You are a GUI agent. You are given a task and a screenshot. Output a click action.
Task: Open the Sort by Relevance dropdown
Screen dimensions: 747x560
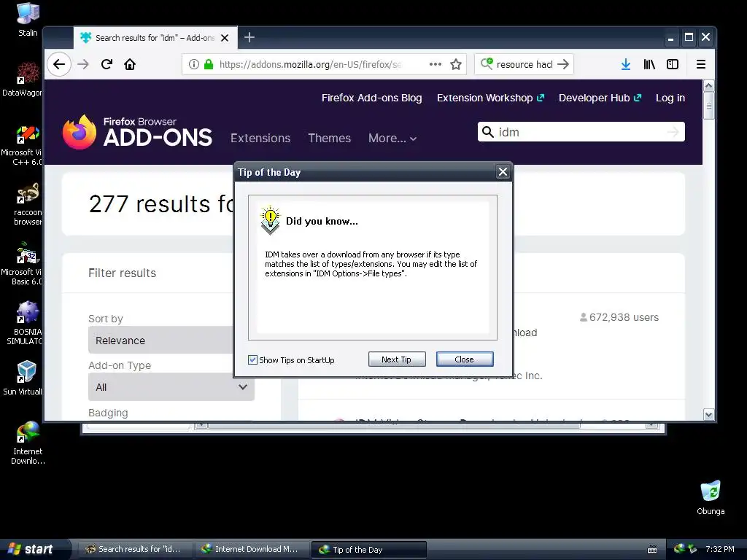click(160, 340)
